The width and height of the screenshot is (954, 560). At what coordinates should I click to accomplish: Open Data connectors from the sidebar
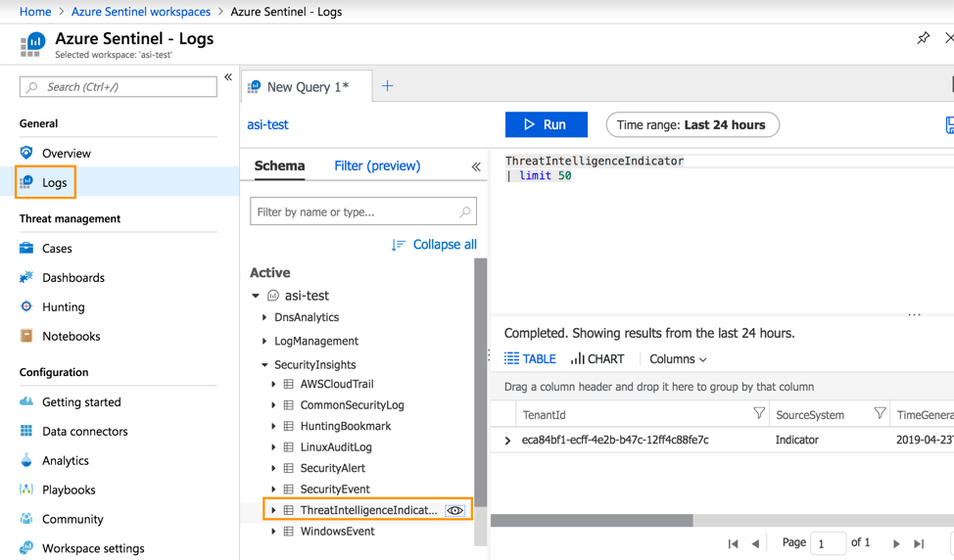coord(84,431)
